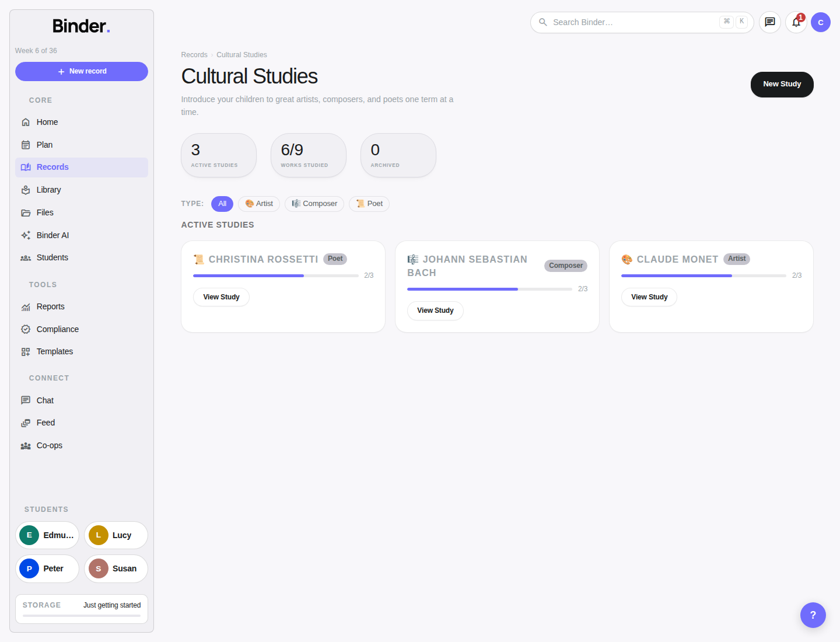Click the Artist tag on Monet card
This screenshot has height=642, width=840.
[x=737, y=259]
